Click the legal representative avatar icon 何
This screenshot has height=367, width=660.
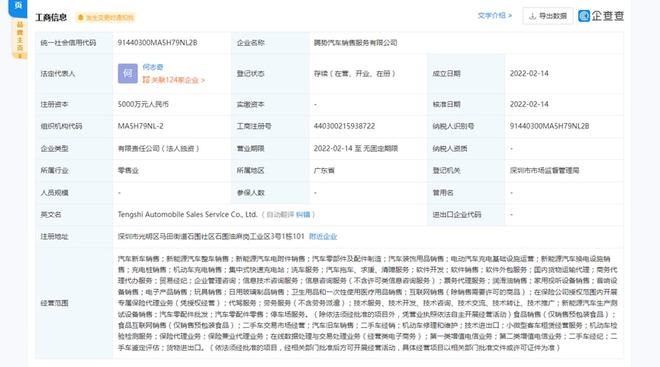coord(128,73)
